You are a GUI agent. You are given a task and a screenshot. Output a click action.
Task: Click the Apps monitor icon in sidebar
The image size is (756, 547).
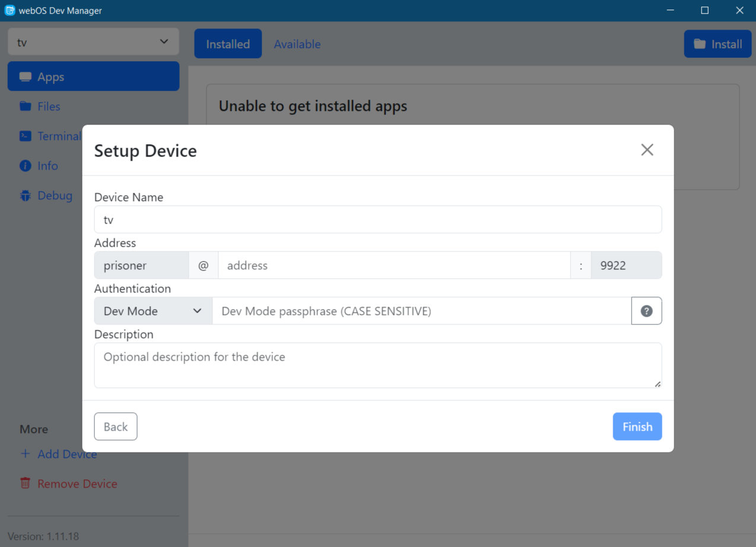click(x=25, y=77)
